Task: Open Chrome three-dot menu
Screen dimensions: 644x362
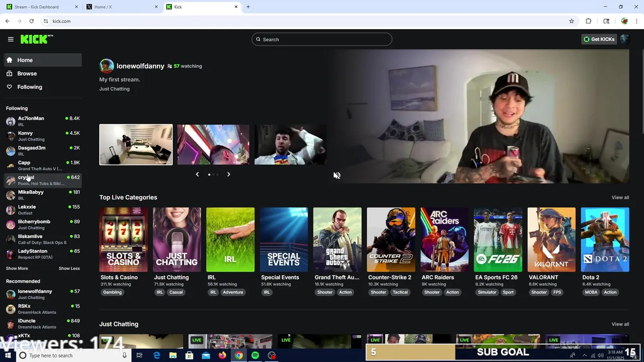Action: (637, 21)
